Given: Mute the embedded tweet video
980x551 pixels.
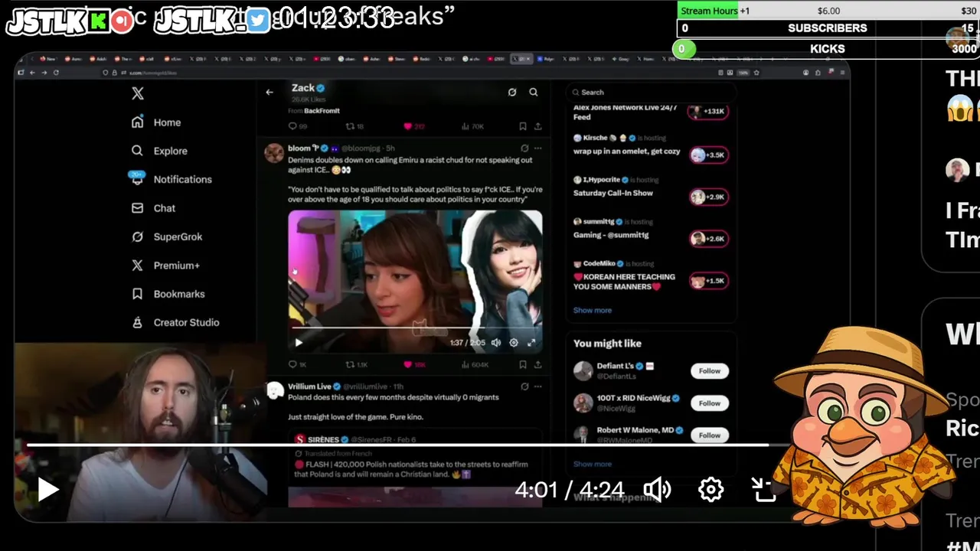Looking at the screenshot, I should 496,343.
